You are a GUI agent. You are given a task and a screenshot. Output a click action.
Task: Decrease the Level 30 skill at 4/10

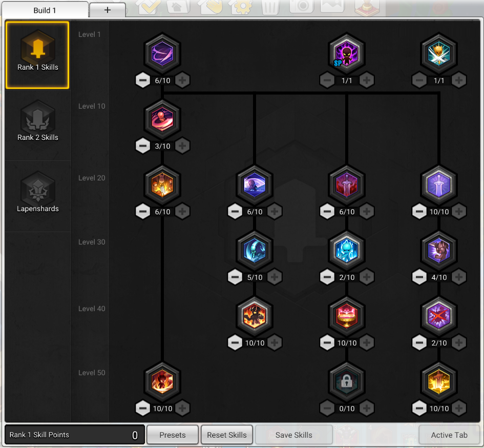(x=419, y=277)
